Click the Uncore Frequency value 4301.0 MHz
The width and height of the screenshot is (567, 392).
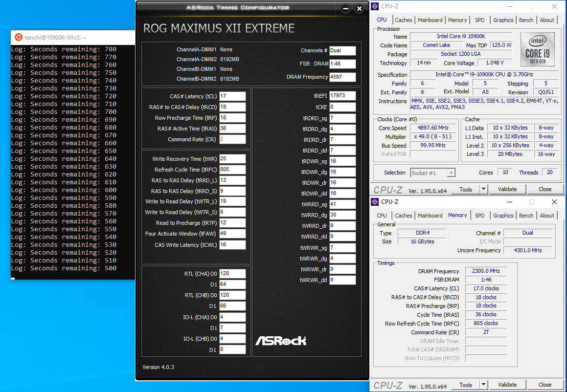[x=527, y=250]
